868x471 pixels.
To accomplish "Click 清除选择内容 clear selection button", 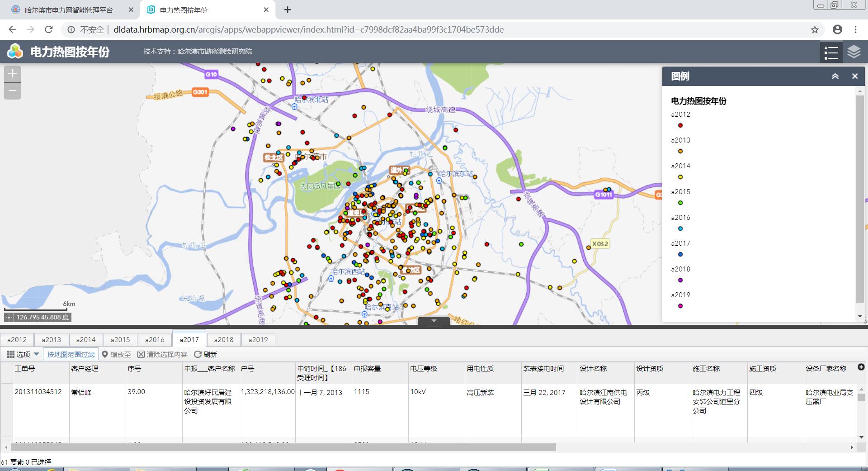I will (162, 354).
